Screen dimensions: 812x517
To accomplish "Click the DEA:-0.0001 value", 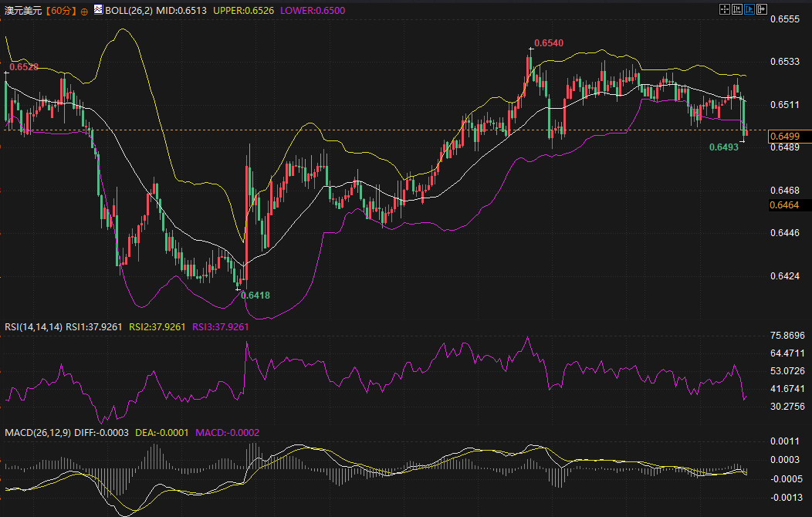I will (x=161, y=433).
